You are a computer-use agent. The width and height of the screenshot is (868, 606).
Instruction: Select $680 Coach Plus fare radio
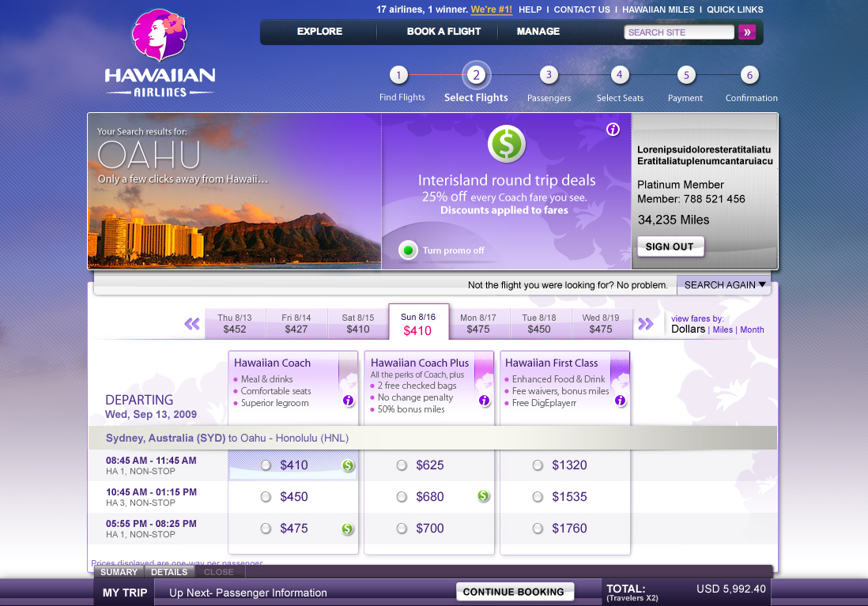point(402,497)
